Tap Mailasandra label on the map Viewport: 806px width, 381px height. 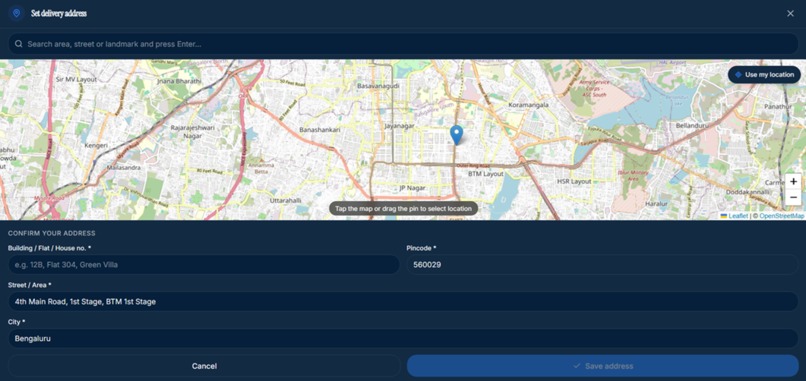coord(122,168)
